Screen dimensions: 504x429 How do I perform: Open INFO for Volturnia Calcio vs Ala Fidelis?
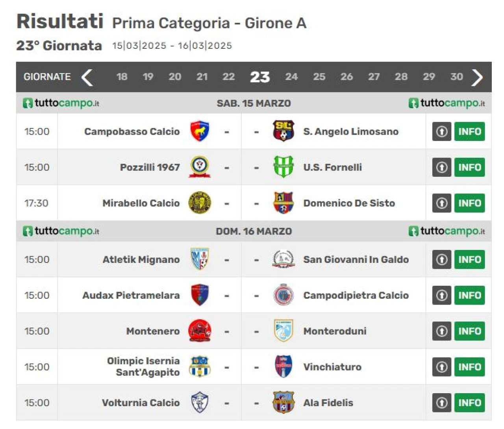coord(469,403)
